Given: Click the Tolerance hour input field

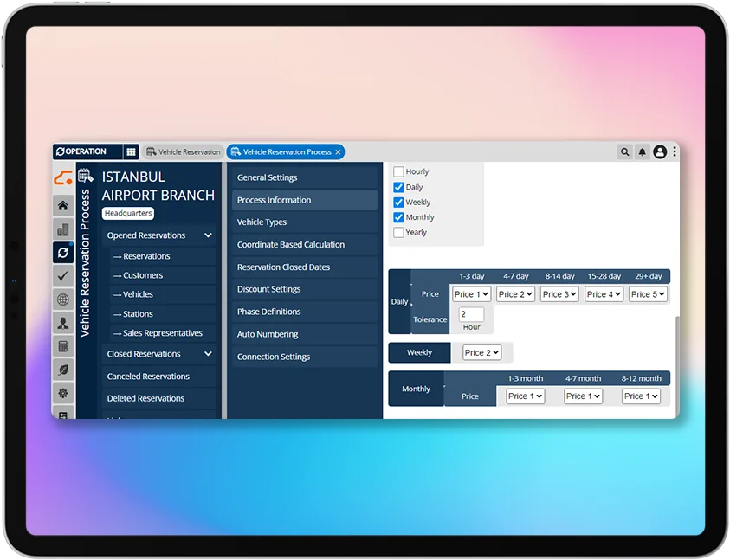Looking at the screenshot, I should pyautogui.click(x=471, y=314).
